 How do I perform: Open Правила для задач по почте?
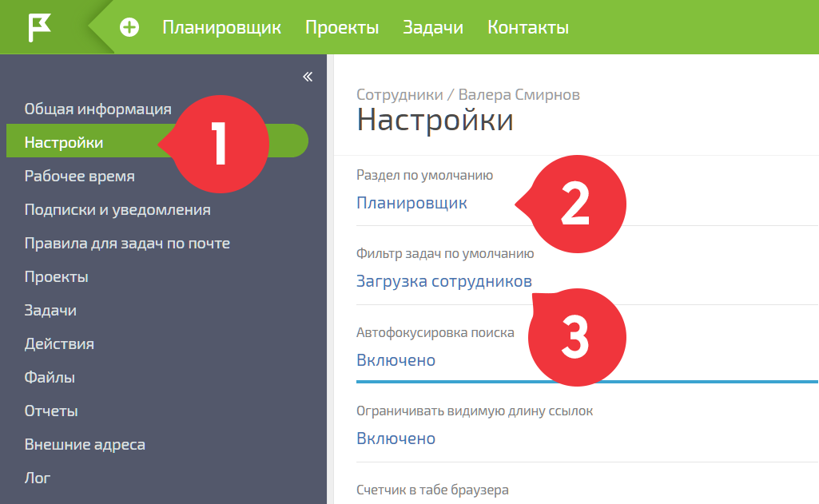pyautogui.click(x=127, y=243)
